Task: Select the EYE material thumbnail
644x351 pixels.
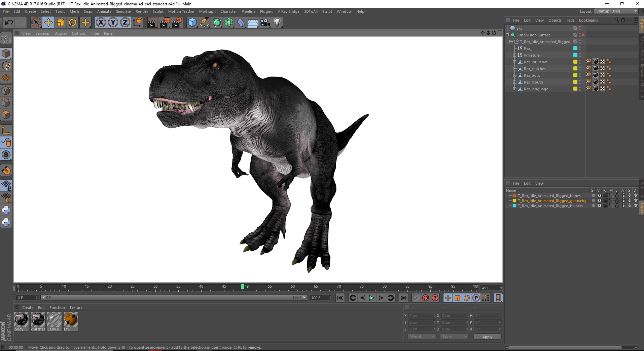Action: [x=71, y=321]
